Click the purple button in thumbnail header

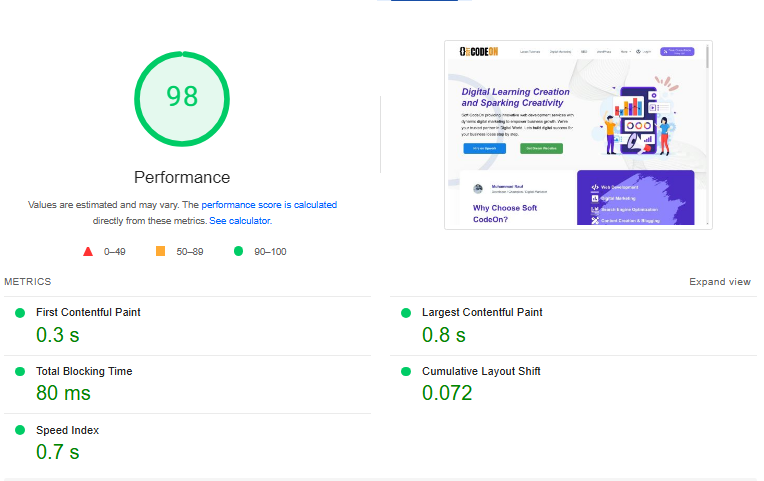click(x=677, y=51)
